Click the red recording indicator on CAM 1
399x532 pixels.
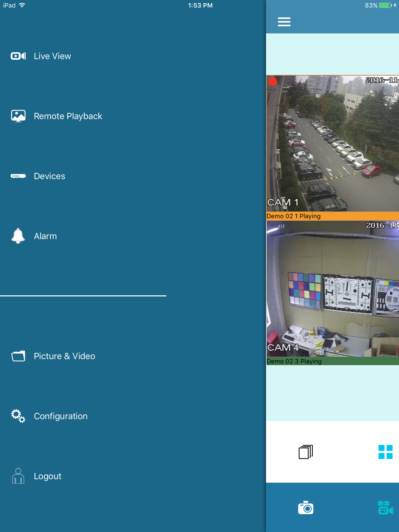pos(273,82)
